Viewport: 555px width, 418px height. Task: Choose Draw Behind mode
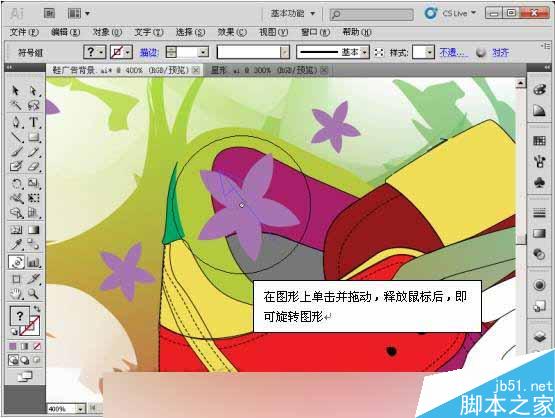25,360
